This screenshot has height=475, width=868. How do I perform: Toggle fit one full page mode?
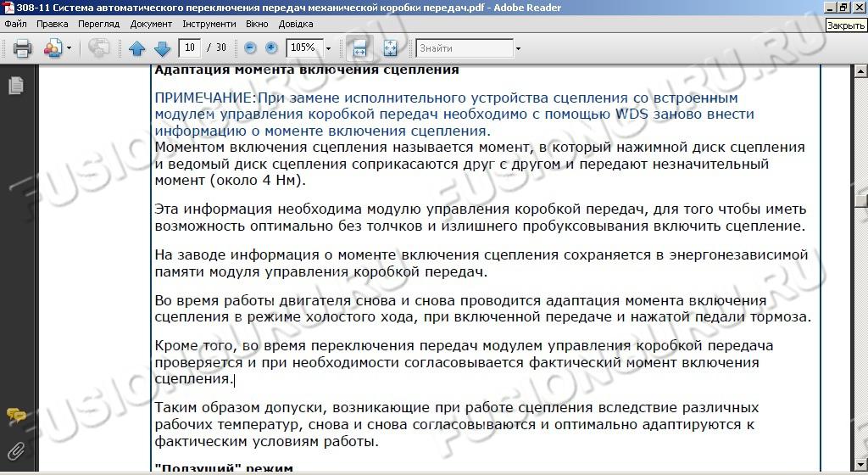click(390, 48)
